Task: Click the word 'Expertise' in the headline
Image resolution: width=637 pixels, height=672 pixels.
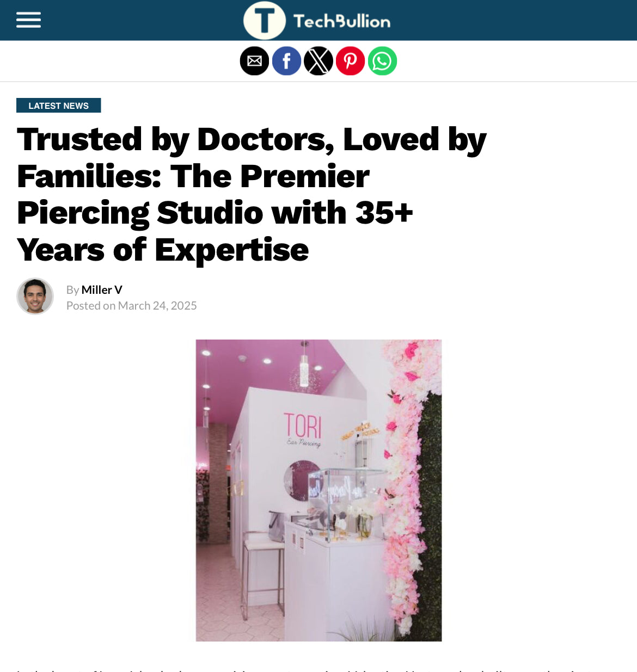Action: [232, 250]
